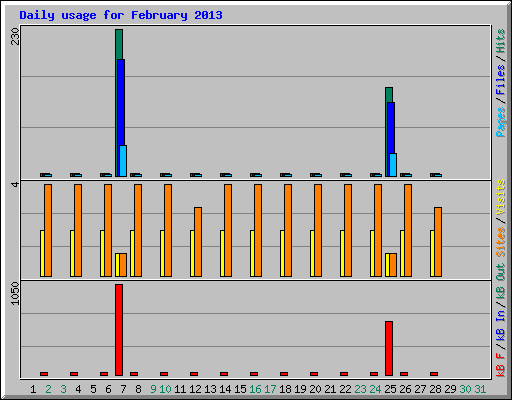Click the 'kB F' legend label

[x=500, y=364]
